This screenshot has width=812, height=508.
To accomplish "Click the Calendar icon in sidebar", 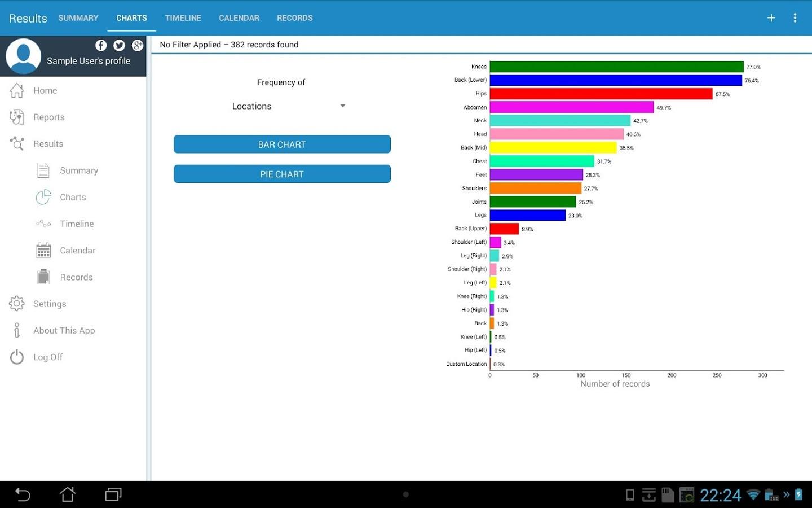I will click(x=43, y=250).
